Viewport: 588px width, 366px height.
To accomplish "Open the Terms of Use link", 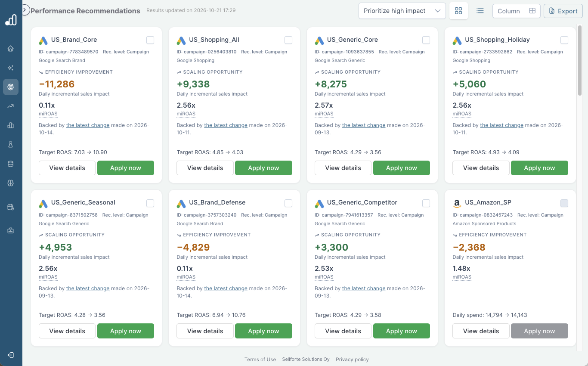I will pyautogui.click(x=260, y=360).
